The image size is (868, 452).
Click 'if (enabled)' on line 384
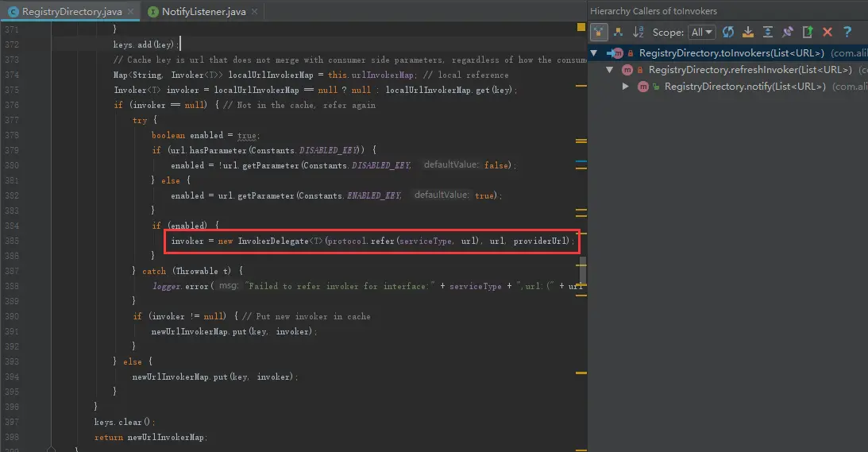pyautogui.click(x=179, y=226)
